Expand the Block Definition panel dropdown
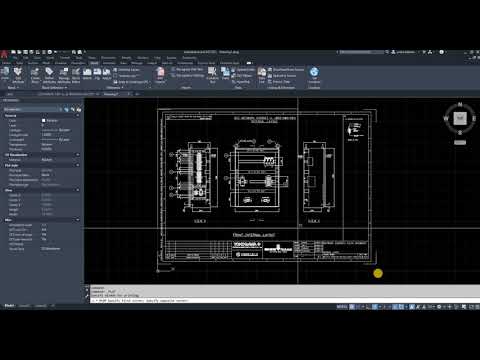This screenshot has width=480, height=360. 54,88
